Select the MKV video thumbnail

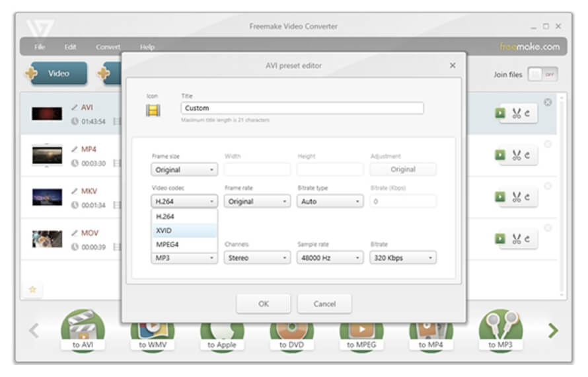(x=47, y=197)
